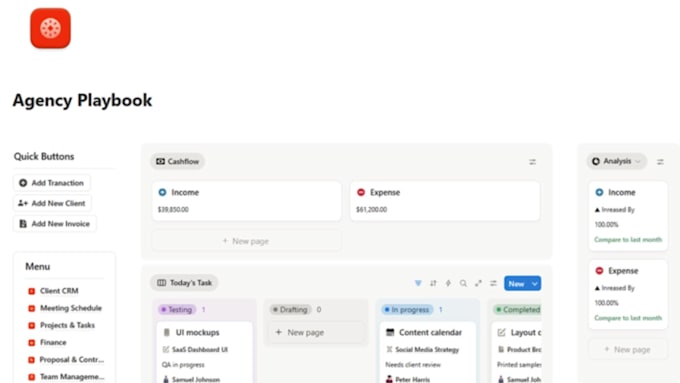Open the Expense card in Cashflow
This screenshot has width=680, height=383.
445,201
